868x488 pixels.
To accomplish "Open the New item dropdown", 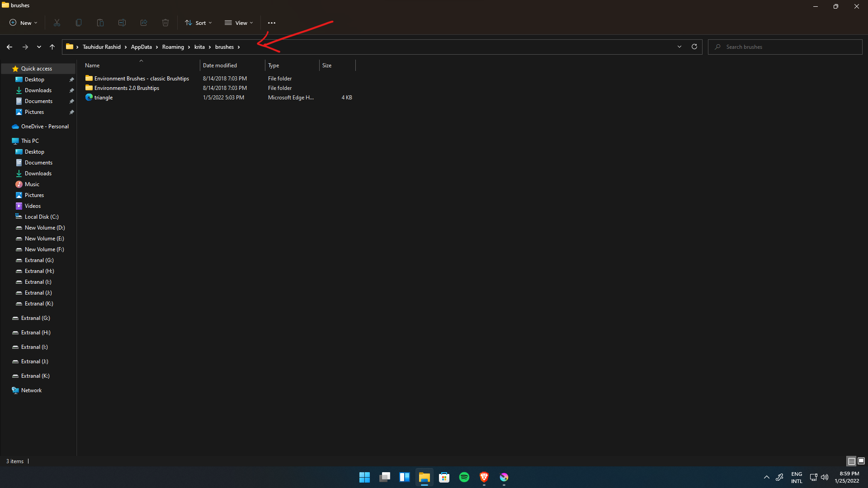I will click(24, 23).
